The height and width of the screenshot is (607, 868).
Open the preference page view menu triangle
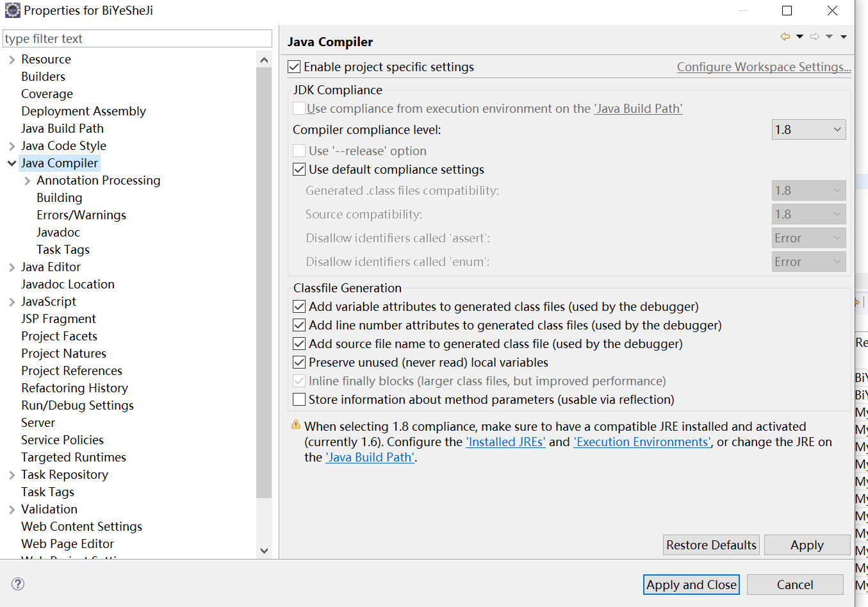click(844, 37)
